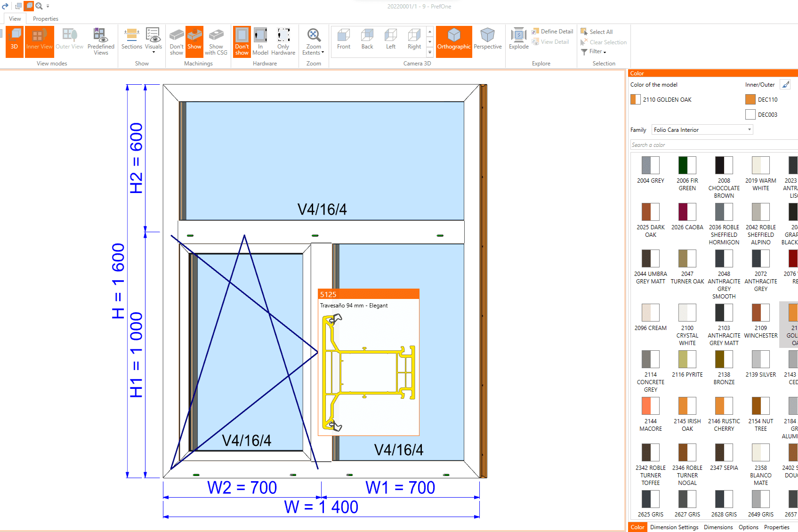Toggle hardware In Model display
Image resolution: width=798 pixels, height=532 pixels.
click(x=260, y=41)
